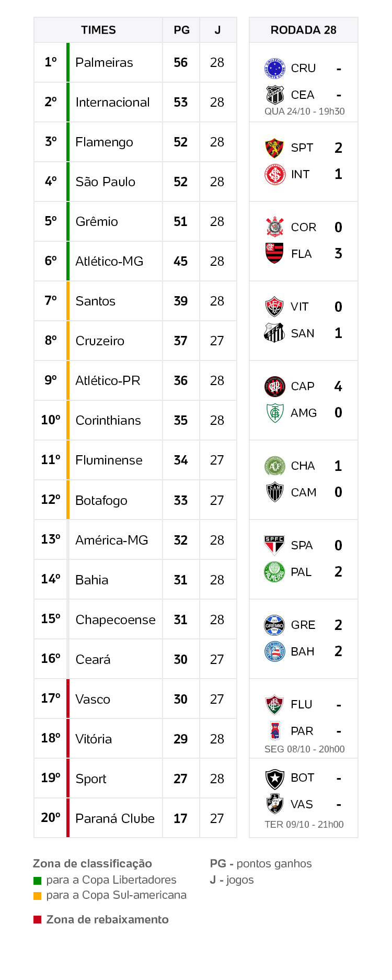Click the Cruzeiro crest icon

coord(274,68)
